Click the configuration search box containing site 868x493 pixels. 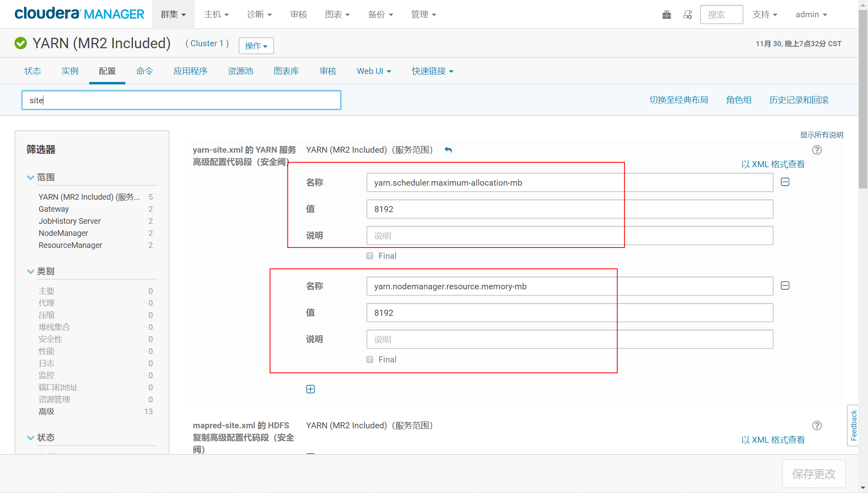click(x=181, y=100)
